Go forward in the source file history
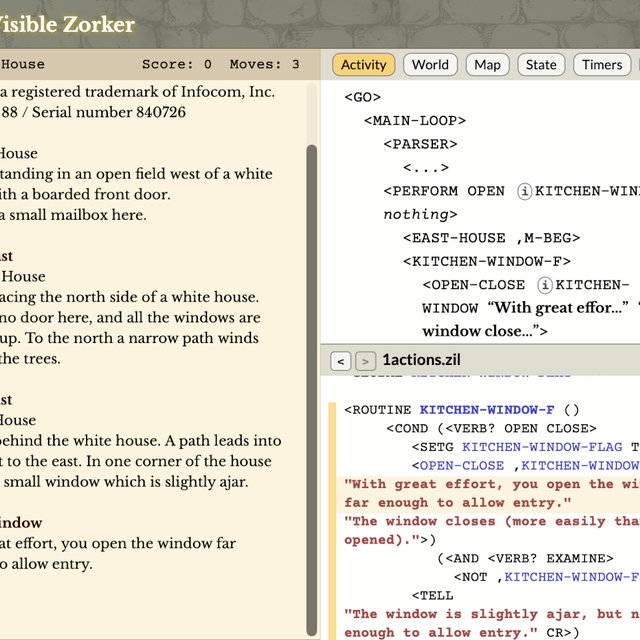This screenshot has height=640, width=640. (x=365, y=361)
